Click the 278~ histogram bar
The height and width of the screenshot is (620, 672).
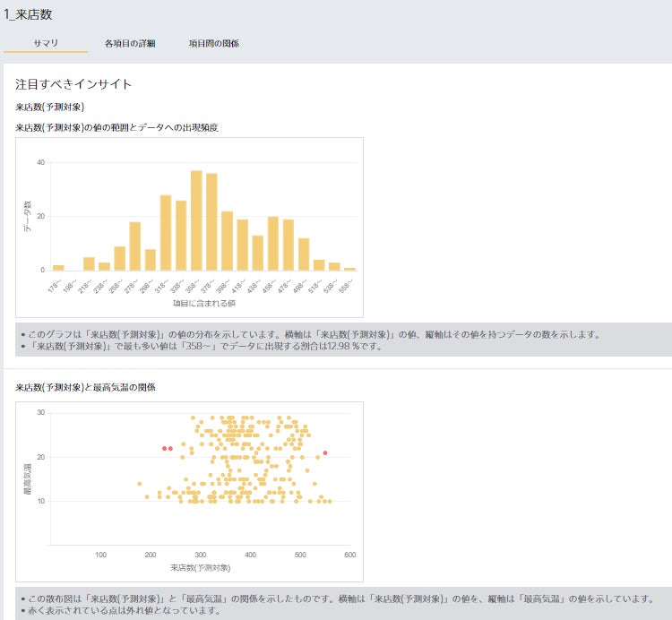coord(135,246)
